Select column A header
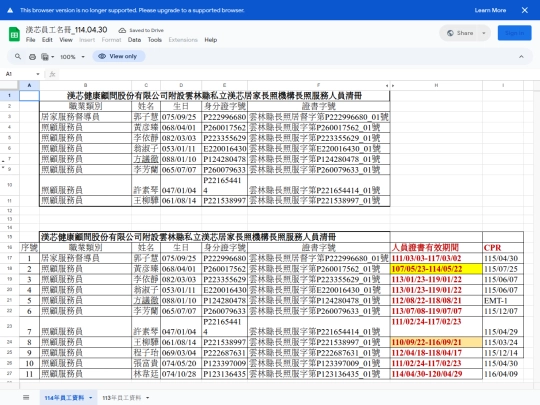This screenshot has height=405, width=540. [29, 85]
